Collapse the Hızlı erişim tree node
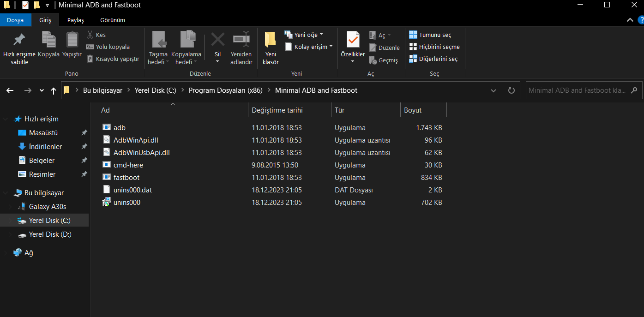Viewport: 644px width, 317px height. [x=6, y=119]
